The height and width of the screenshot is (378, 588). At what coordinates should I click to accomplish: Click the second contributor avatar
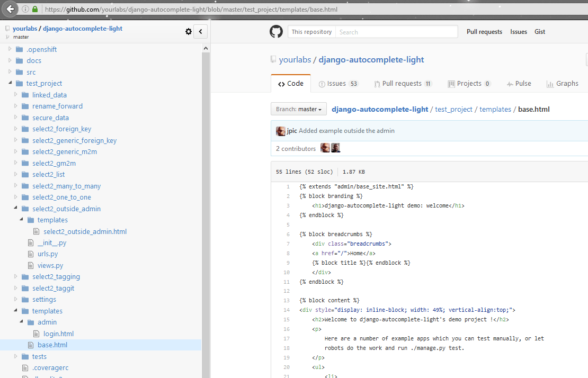tap(336, 148)
